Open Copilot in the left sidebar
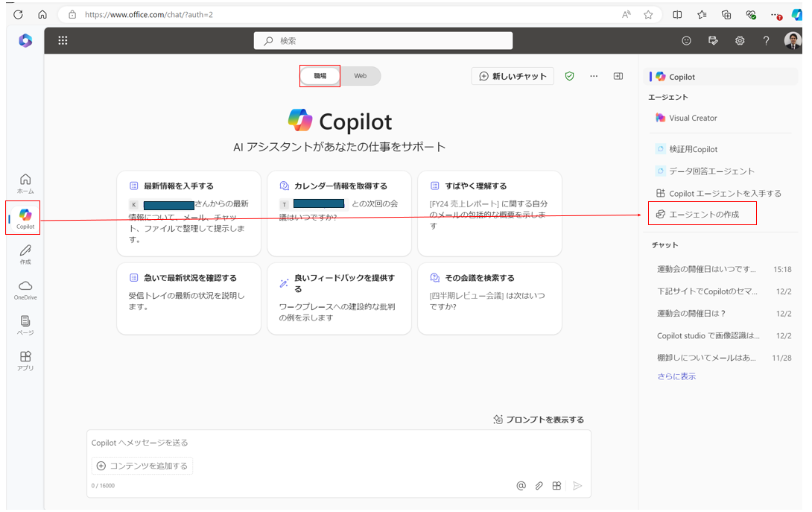 click(x=25, y=218)
